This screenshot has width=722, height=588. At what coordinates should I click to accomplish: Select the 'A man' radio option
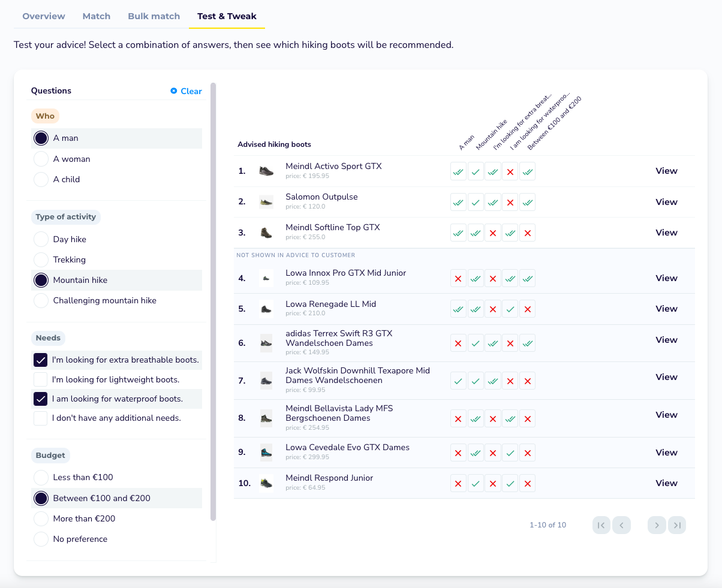tap(116, 138)
